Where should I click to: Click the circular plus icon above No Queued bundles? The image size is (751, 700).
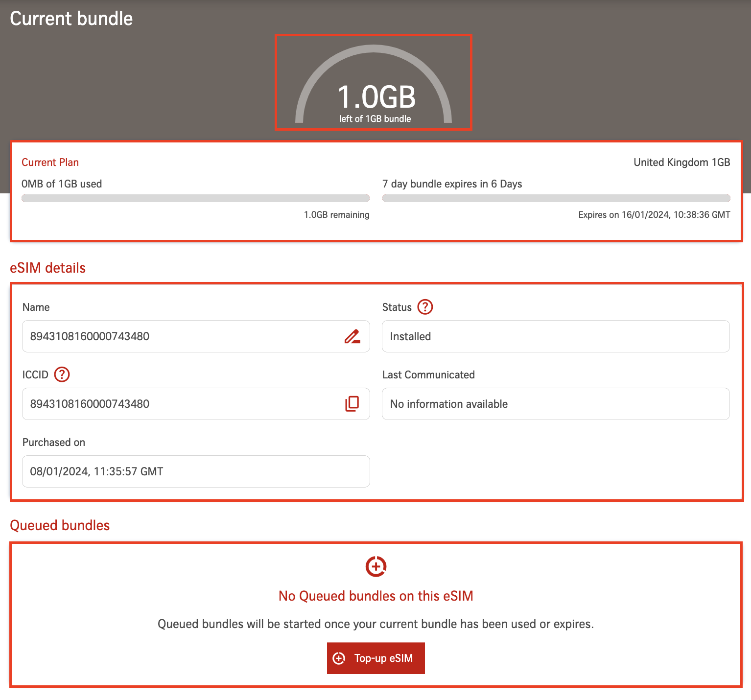coord(375,566)
